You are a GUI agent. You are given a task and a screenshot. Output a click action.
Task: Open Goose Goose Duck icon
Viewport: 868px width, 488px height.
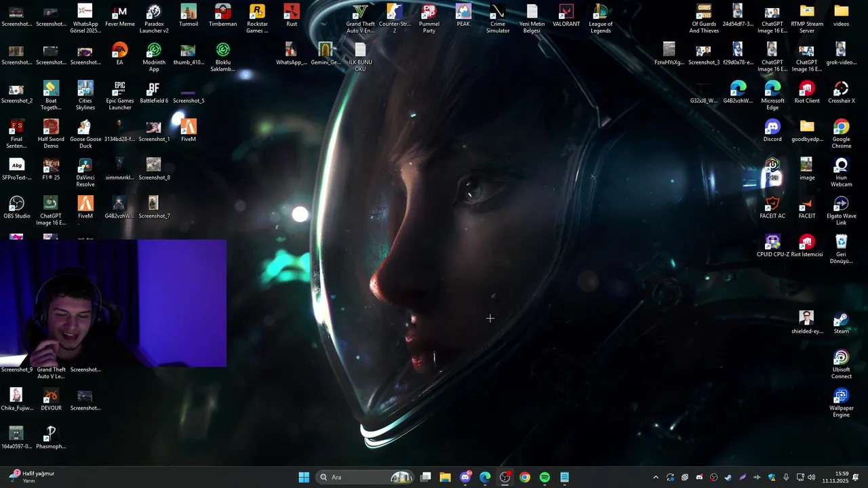85,134
